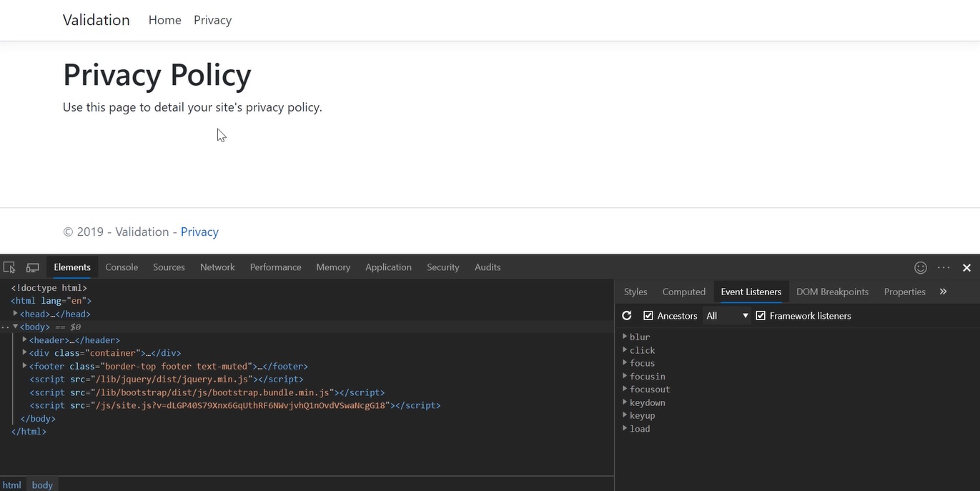Select the closing body tag line
This screenshot has width=980, height=491.
click(38, 418)
